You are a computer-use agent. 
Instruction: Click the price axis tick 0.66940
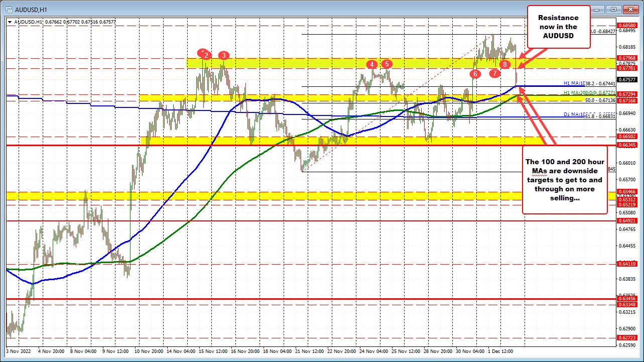pos(627,113)
